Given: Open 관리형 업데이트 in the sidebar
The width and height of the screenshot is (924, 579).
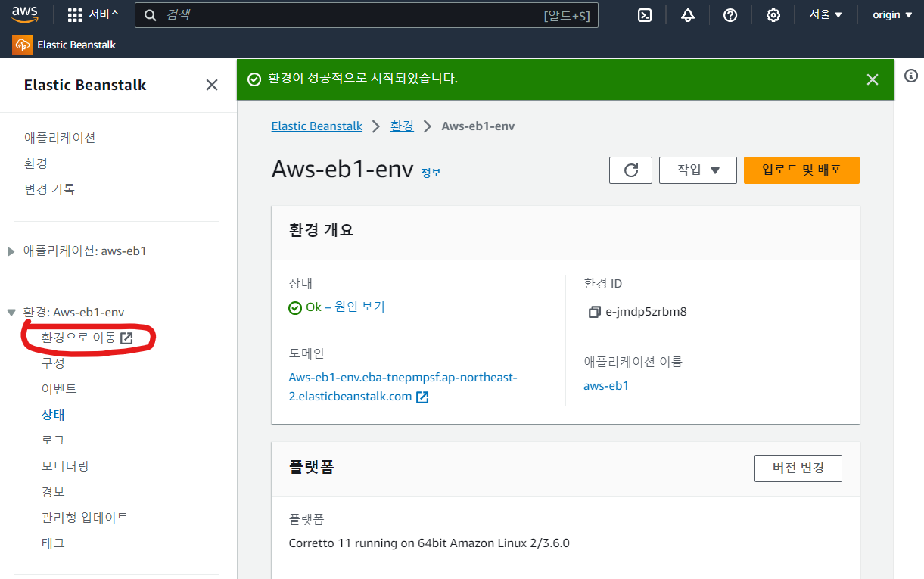Looking at the screenshot, I should click(85, 518).
